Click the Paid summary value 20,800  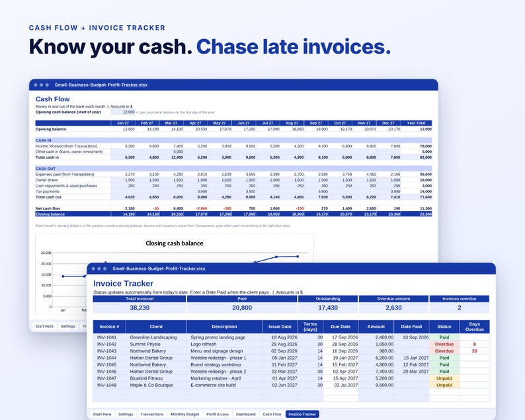pyautogui.click(x=242, y=308)
